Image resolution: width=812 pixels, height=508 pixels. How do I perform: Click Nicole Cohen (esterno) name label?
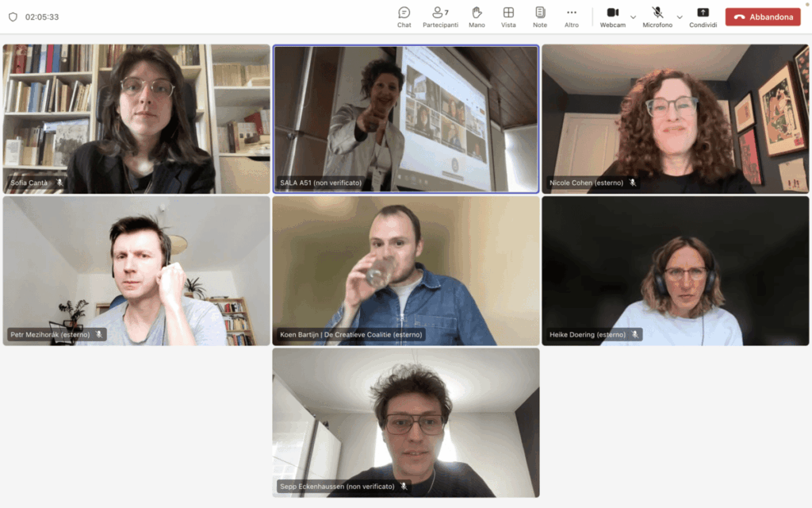(x=586, y=183)
